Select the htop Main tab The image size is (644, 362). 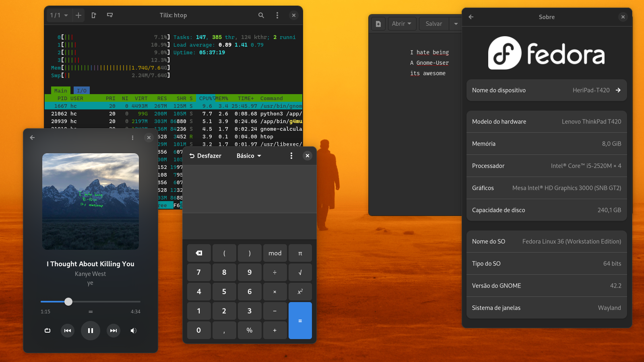pyautogui.click(x=61, y=90)
